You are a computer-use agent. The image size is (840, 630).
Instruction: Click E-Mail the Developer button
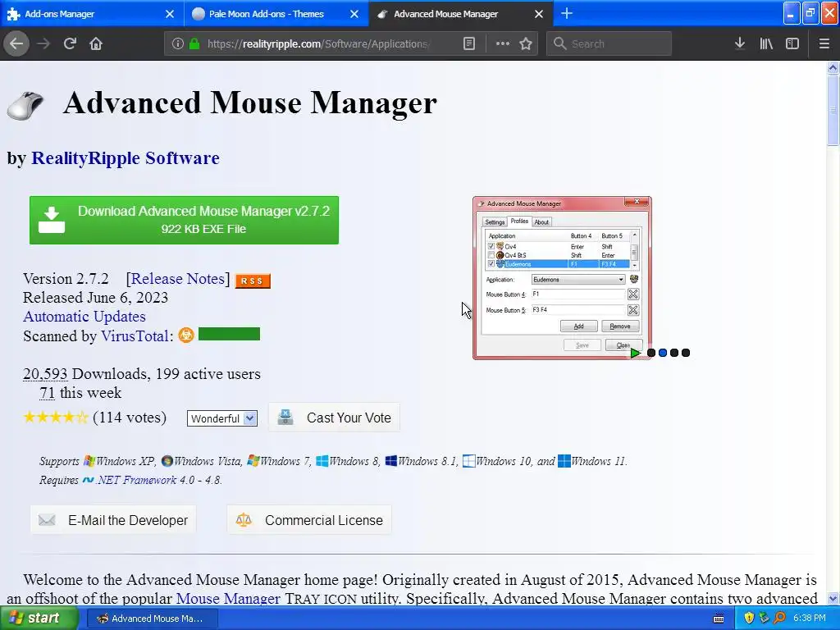click(113, 519)
